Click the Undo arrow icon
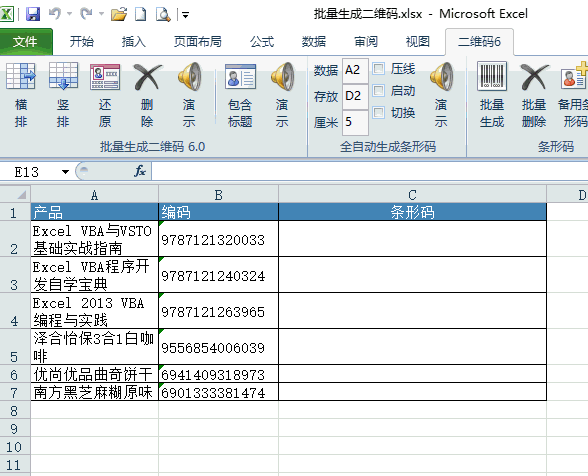The image size is (588, 476). [x=55, y=14]
